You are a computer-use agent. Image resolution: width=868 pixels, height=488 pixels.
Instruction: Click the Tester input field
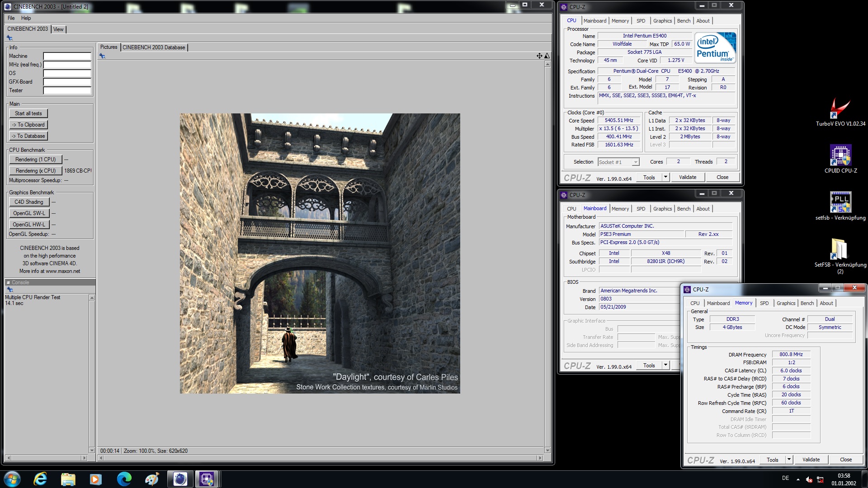tap(67, 90)
